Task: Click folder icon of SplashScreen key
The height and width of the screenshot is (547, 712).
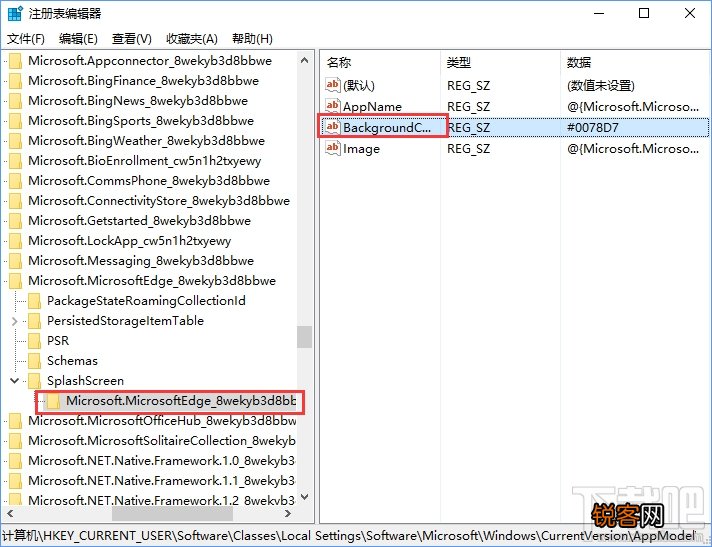Action: (35, 381)
